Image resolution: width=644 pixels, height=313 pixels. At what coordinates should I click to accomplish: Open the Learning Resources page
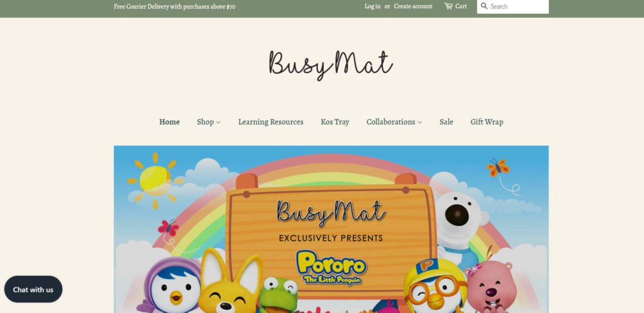point(270,122)
